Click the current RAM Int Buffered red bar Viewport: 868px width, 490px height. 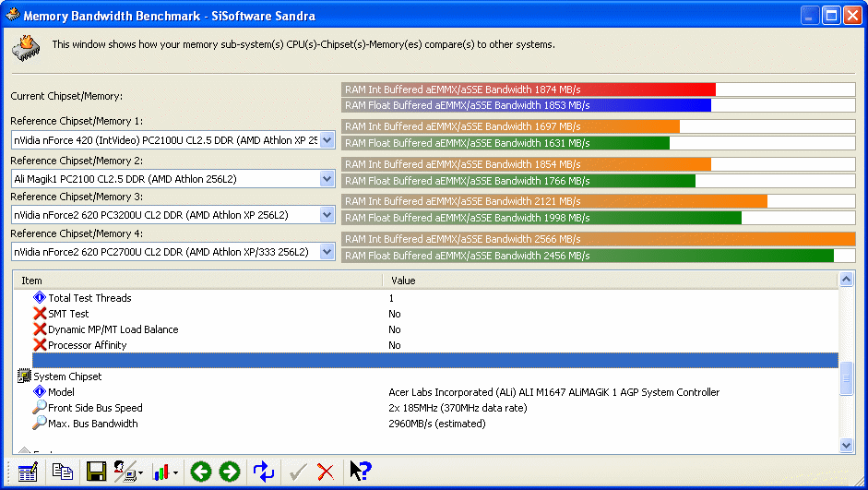point(529,90)
